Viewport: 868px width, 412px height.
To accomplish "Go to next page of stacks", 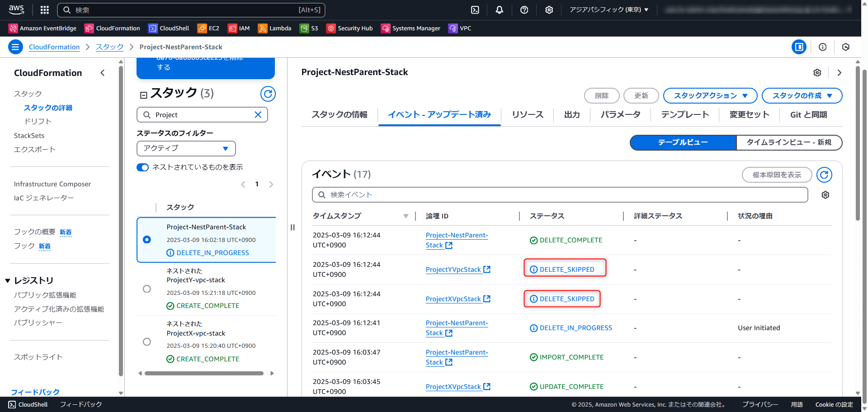I will pos(271,184).
